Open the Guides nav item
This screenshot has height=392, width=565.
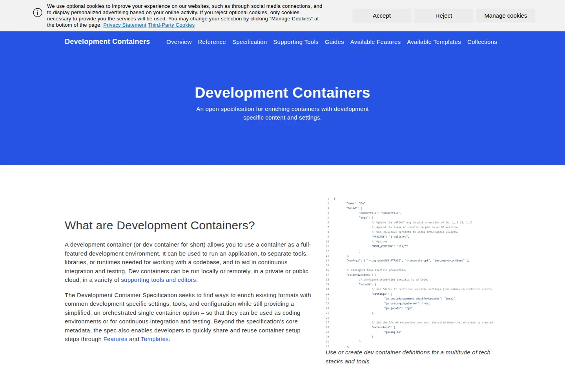pyautogui.click(x=334, y=42)
